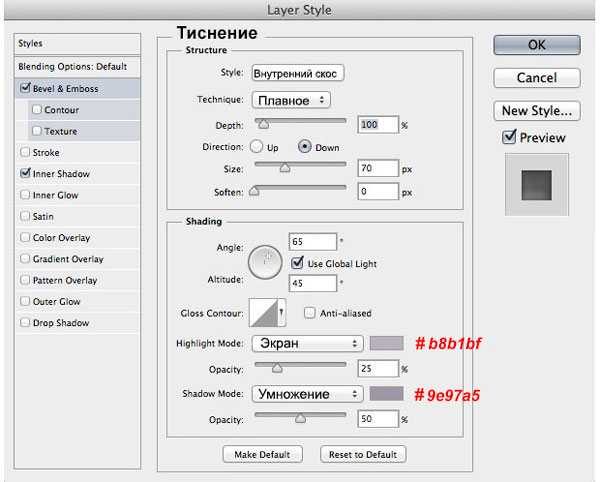600x482 pixels.
Task: Enable the Contour checkbox
Action: [x=37, y=109]
